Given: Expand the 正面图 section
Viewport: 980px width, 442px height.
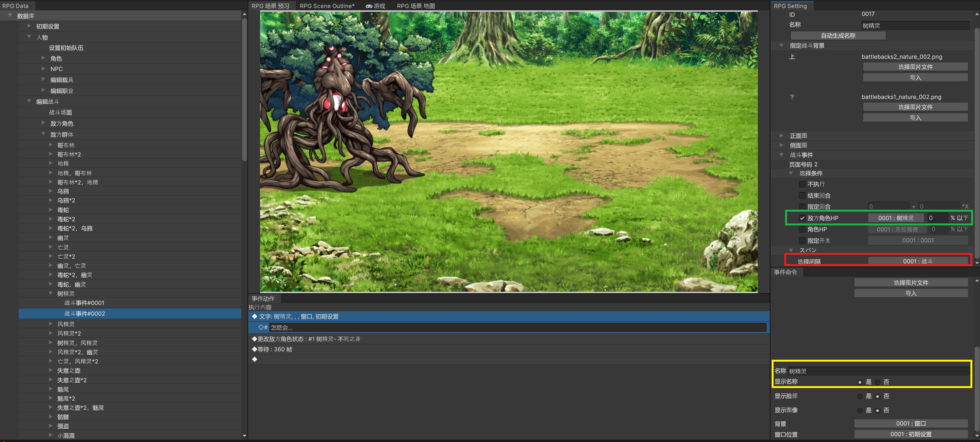Looking at the screenshot, I should [781, 135].
